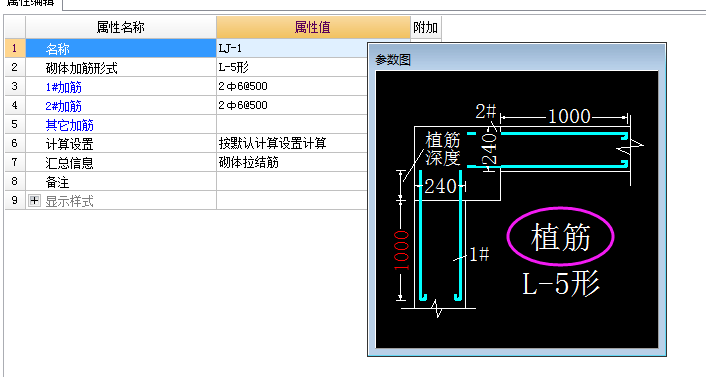The image size is (706, 377).
Task: Click the 砌体拉结筋 value cell
Action: coord(292,162)
